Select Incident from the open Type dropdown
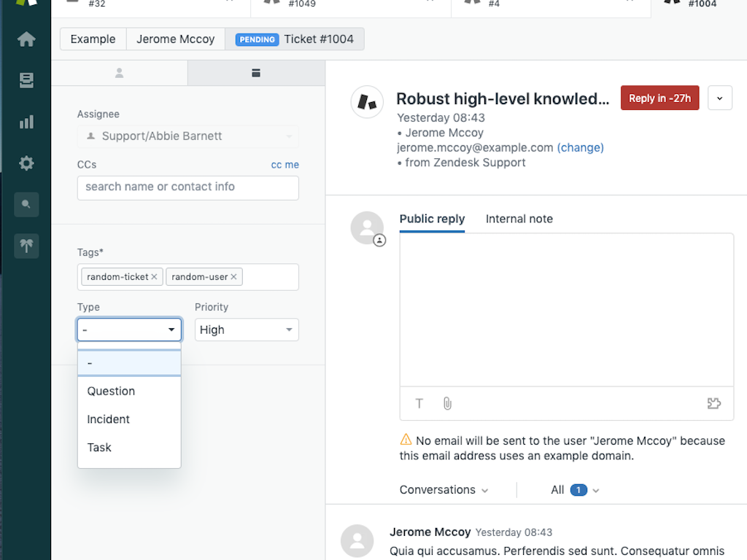 tap(108, 419)
